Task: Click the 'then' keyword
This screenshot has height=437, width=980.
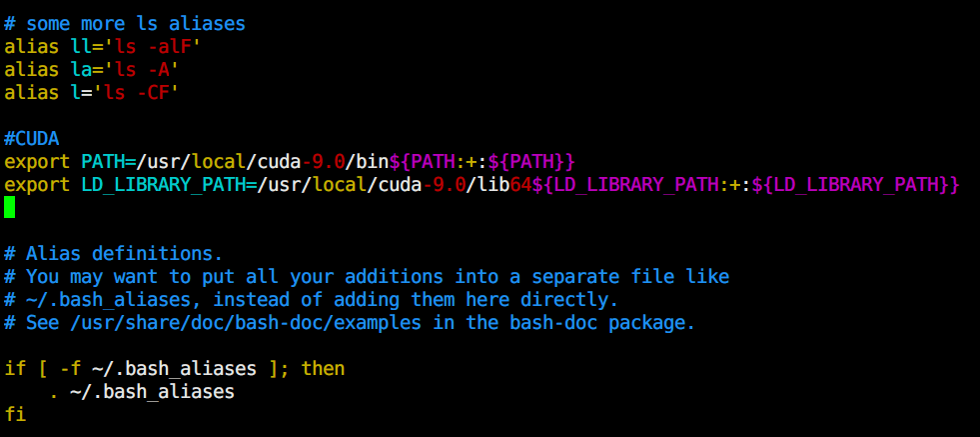Action: pyautogui.click(x=323, y=369)
